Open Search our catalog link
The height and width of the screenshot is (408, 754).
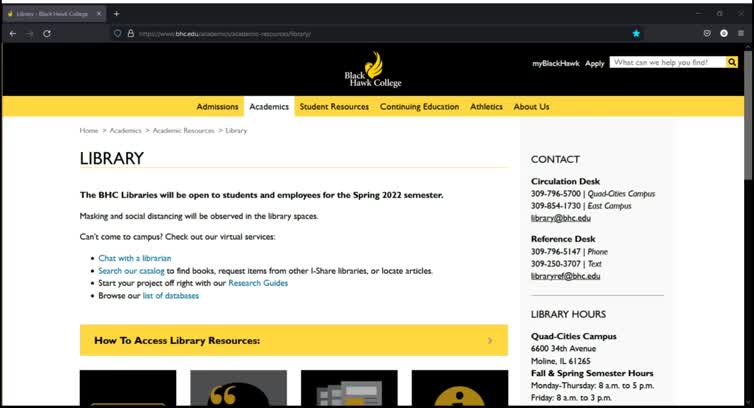click(131, 271)
